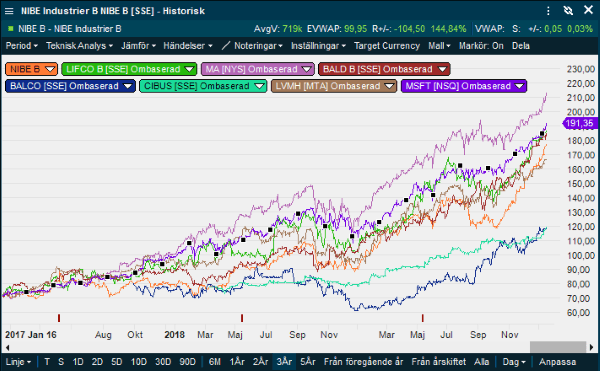Viewport: 600px width, 371px height.
Task: Select the 2D time range
Action: [x=97, y=362]
